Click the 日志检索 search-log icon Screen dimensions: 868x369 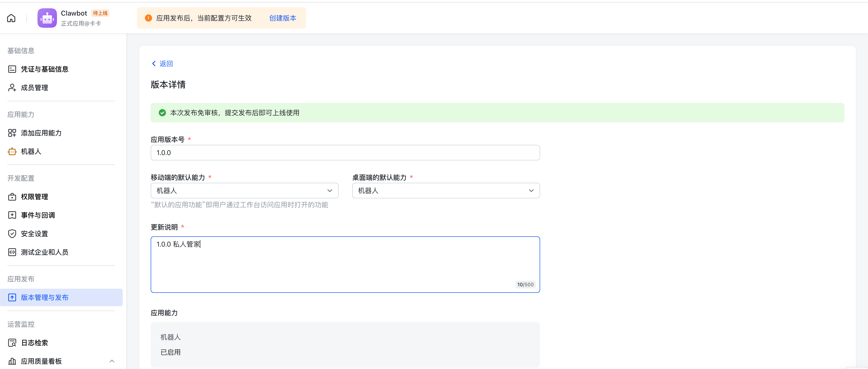[12, 343]
